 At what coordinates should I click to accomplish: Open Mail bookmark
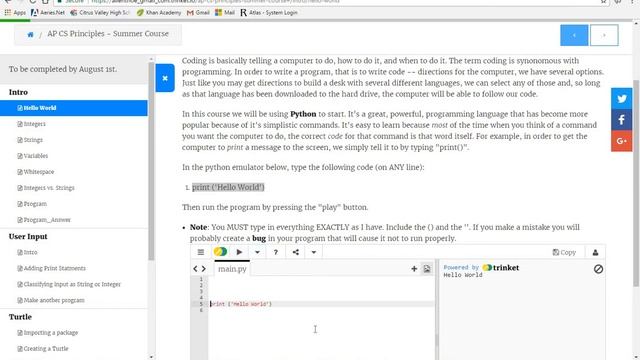pyautogui.click(x=225, y=13)
